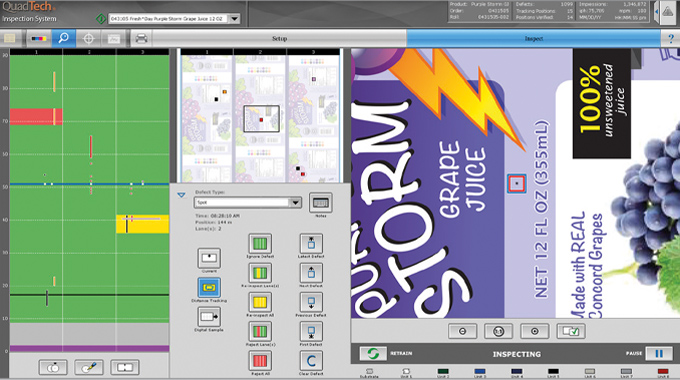Select the Re-inspect All yellow icon
The image size is (680, 380).
260,302
